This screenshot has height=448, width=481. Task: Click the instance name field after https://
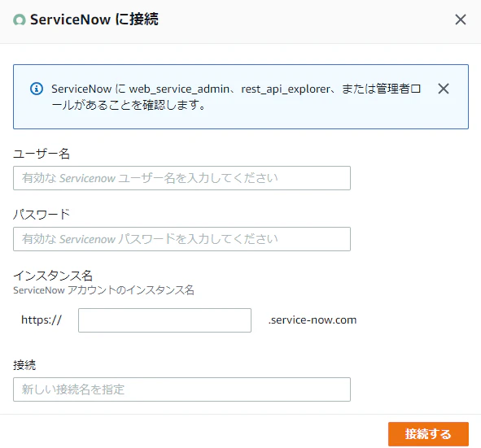pos(164,320)
